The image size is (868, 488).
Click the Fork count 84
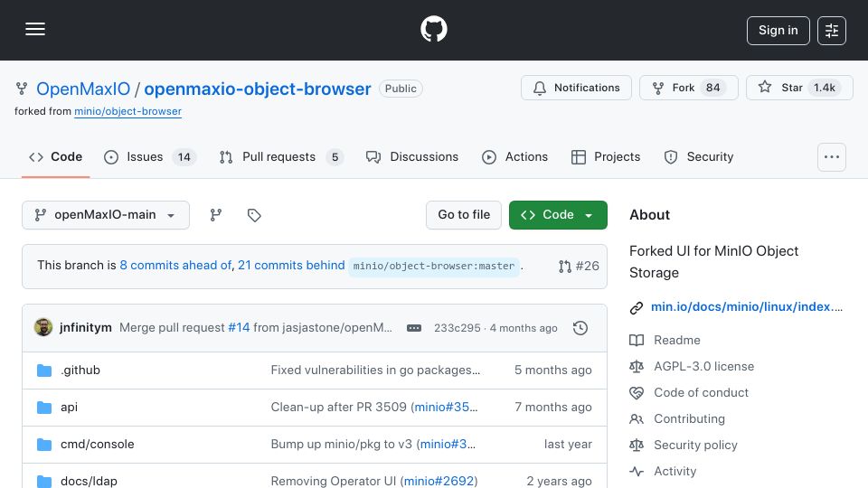[713, 88]
